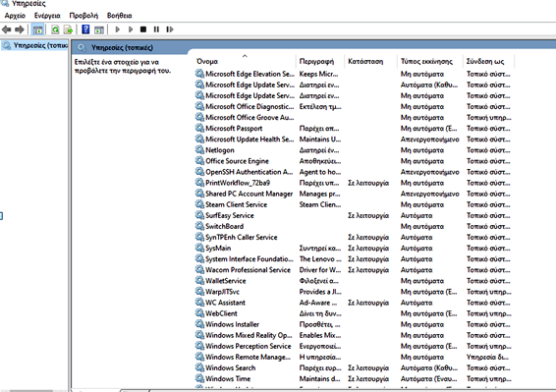
Task: Toggle the console tree pane icon
Action: [37, 29]
